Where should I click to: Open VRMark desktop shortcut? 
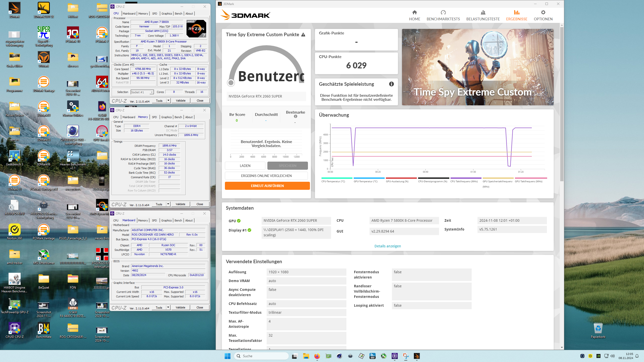44,59
